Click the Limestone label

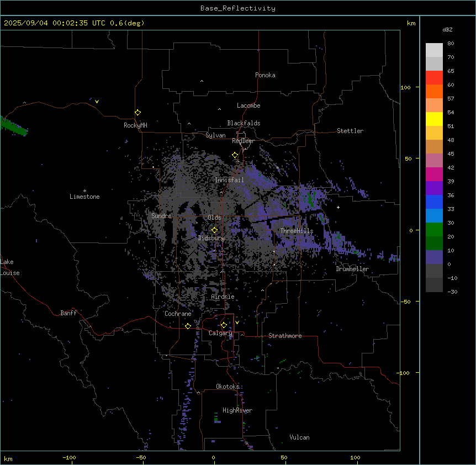coord(84,197)
